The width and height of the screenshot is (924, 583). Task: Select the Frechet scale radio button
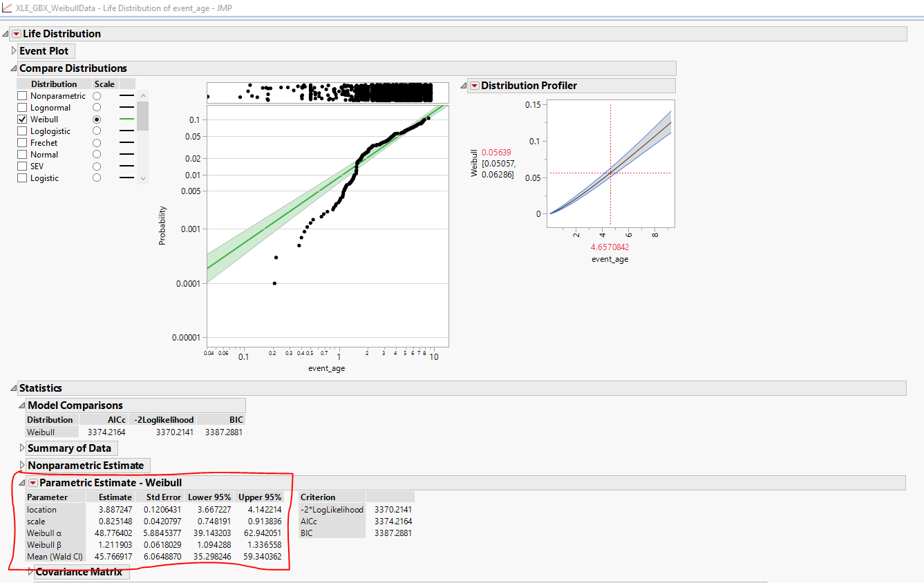tap(96, 142)
